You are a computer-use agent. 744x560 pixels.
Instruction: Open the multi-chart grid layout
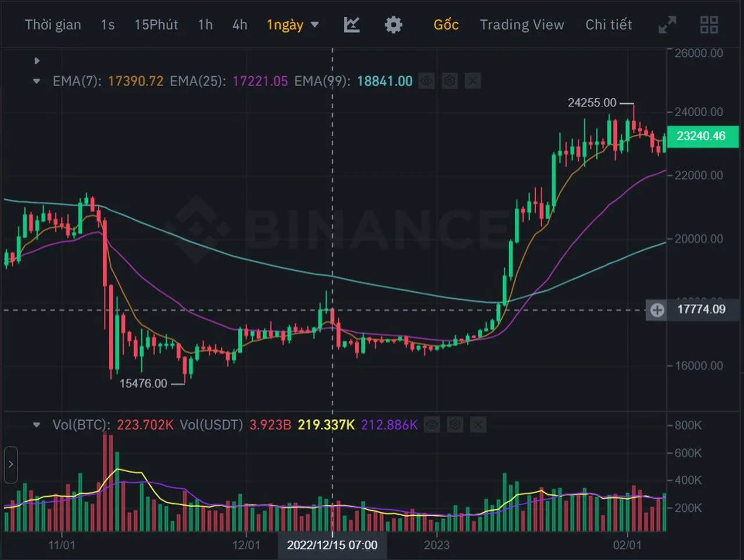709,25
